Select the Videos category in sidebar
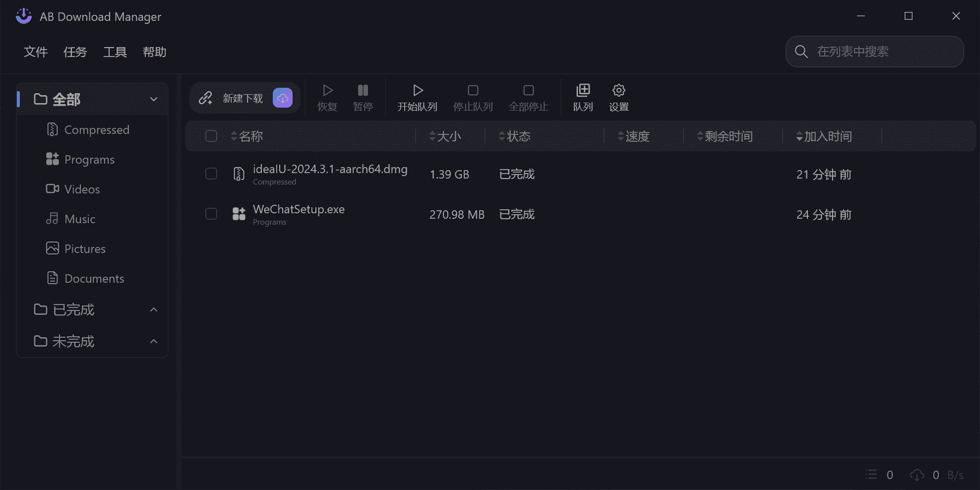Image resolution: width=980 pixels, height=490 pixels. click(x=81, y=189)
